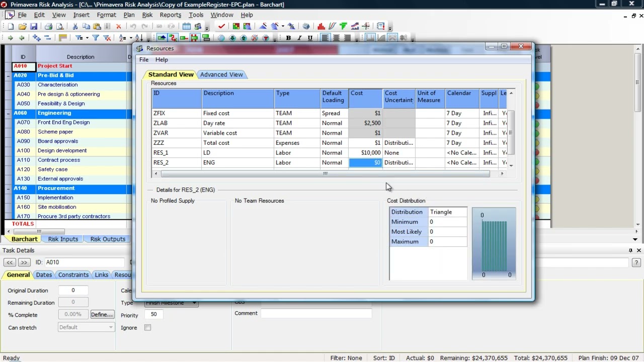Open Help menu in Resources dialog
This screenshot has height=362, width=644.
(162, 60)
